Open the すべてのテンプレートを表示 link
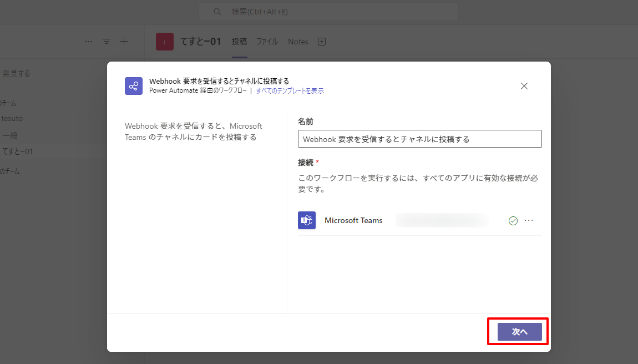638x364 pixels. 290,91
